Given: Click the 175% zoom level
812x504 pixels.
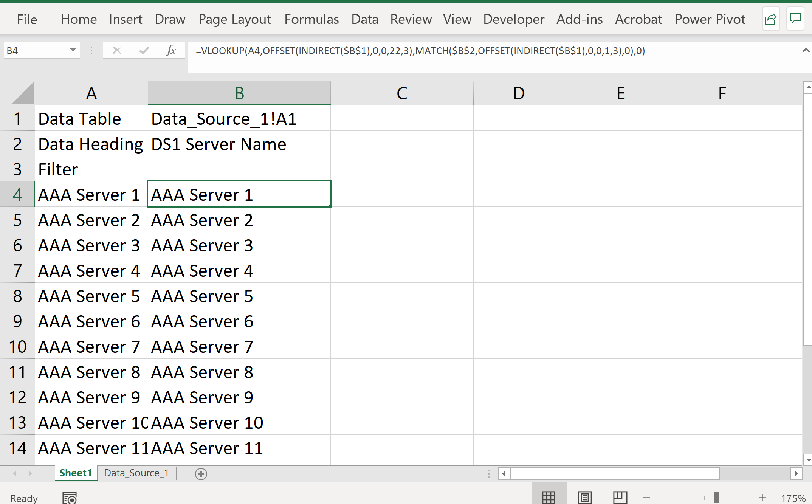Looking at the screenshot, I should (x=793, y=498).
